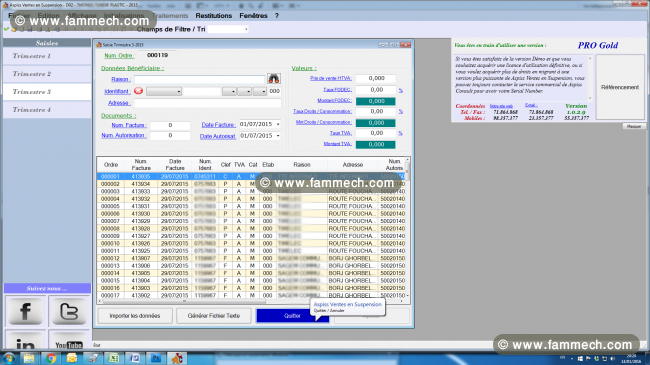Open the Facebook social icon
The height and width of the screenshot is (365, 650).
pos(25,311)
